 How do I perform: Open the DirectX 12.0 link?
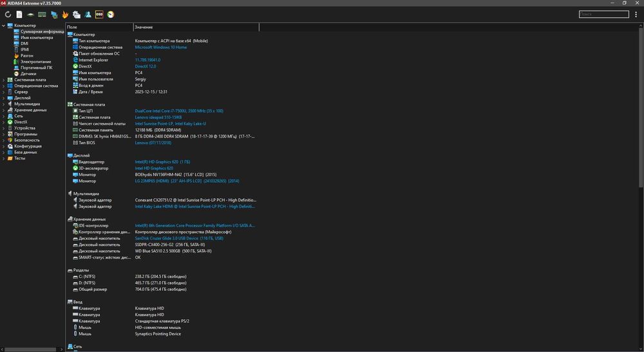coord(146,66)
